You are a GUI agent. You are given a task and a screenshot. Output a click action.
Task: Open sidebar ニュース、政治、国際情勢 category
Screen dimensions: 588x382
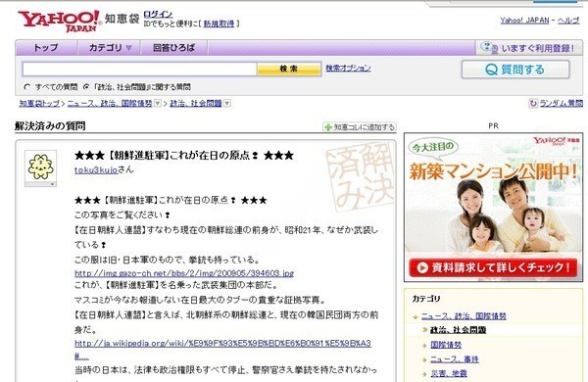(x=464, y=316)
